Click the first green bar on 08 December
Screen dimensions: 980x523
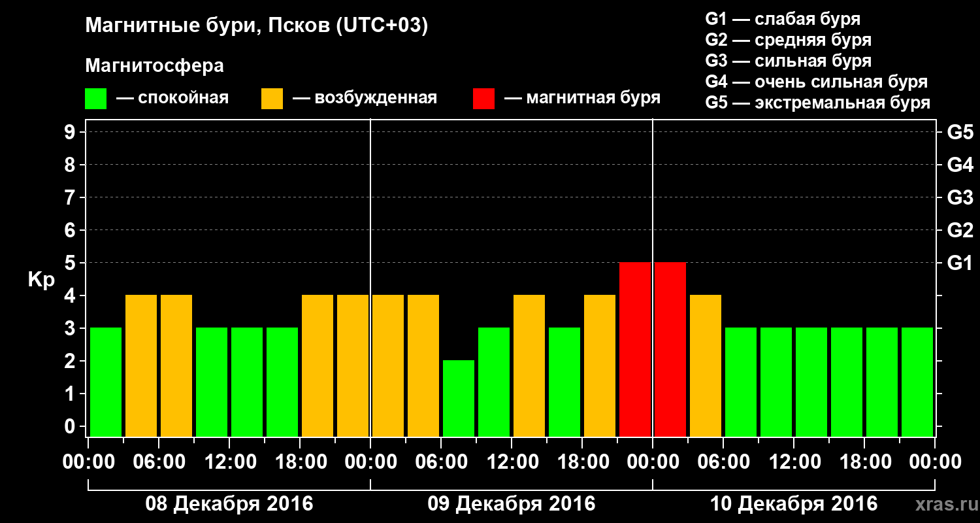(x=106, y=382)
